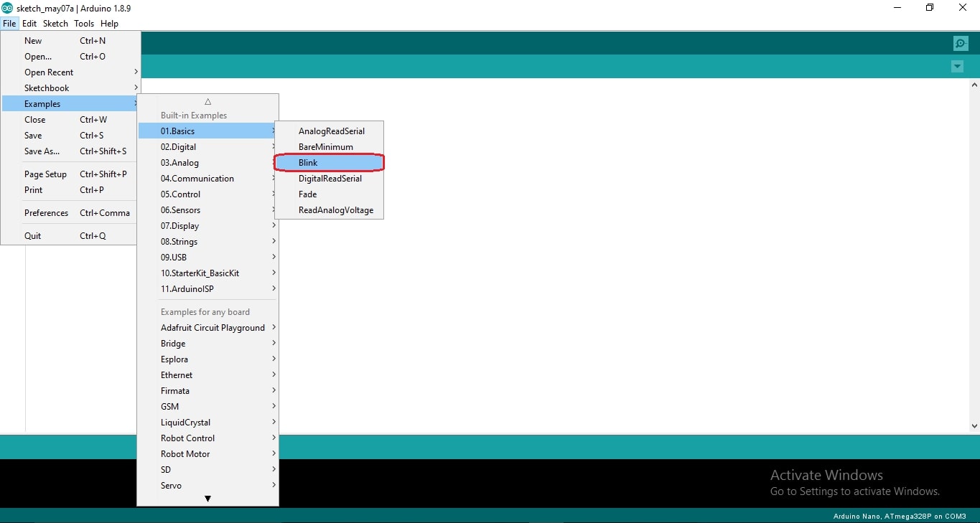Expand the 05.Control examples submenu
Viewport: 980px width, 523px height.
tap(207, 194)
